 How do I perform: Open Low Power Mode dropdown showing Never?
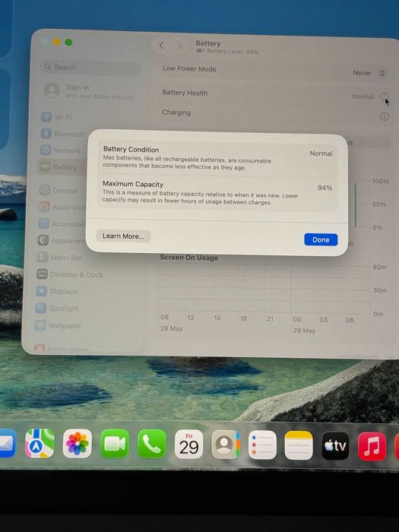click(x=369, y=73)
